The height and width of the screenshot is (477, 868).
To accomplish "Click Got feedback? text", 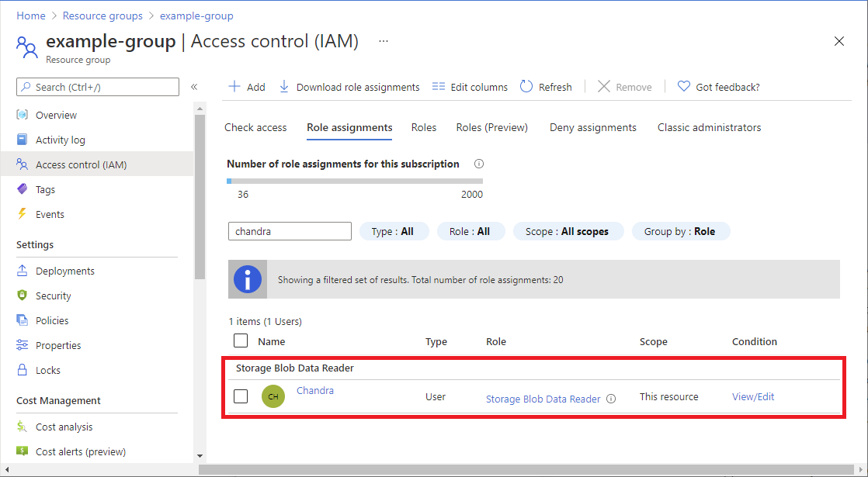I will point(727,87).
